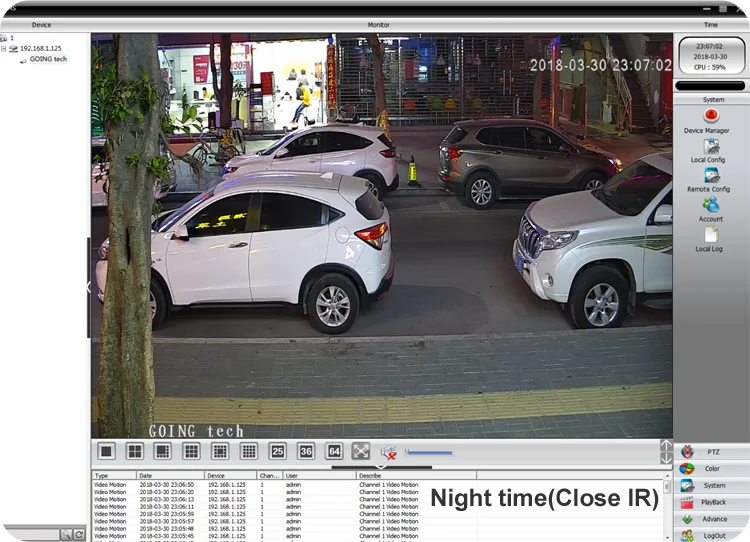Open Remote Config
The image size is (750, 542).
(710, 176)
